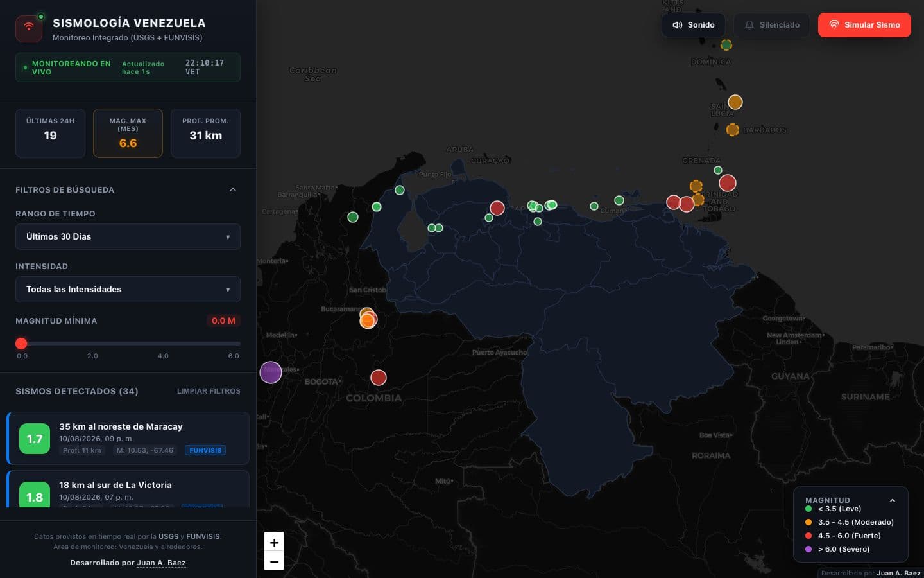The height and width of the screenshot is (578, 924).
Task: Click the "6.0" slider tick label
Action: pos(234,356)
